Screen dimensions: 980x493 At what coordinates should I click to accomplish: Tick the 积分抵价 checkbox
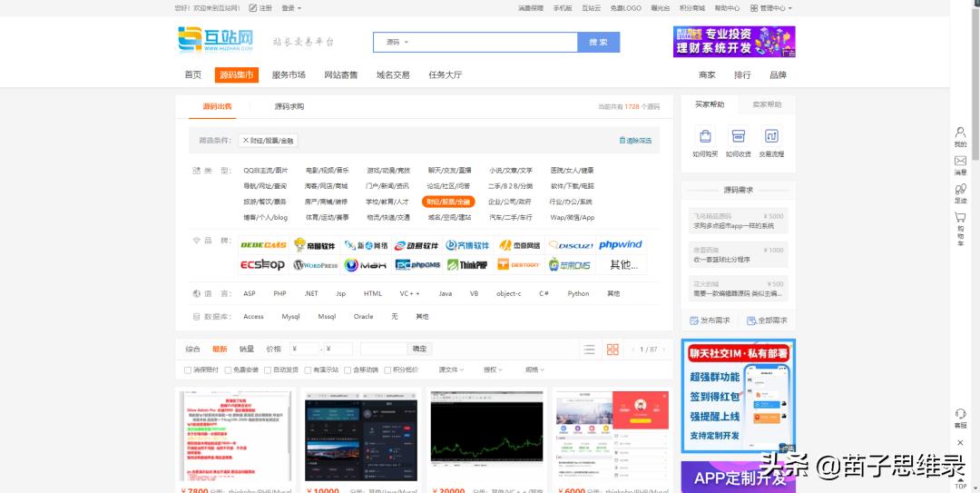tap(387, 370)
